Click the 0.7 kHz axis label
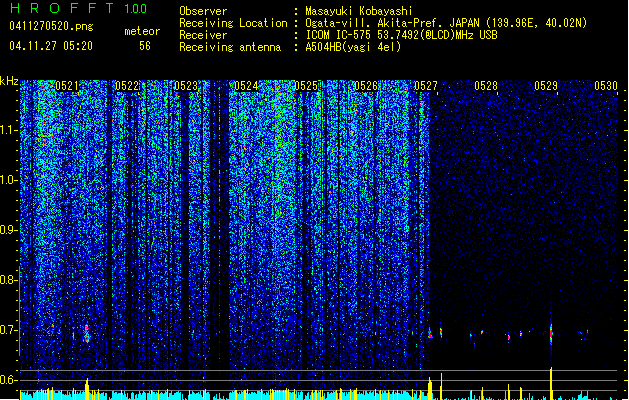Viewport: 629px width, 400px height. [x=8, y=330]
